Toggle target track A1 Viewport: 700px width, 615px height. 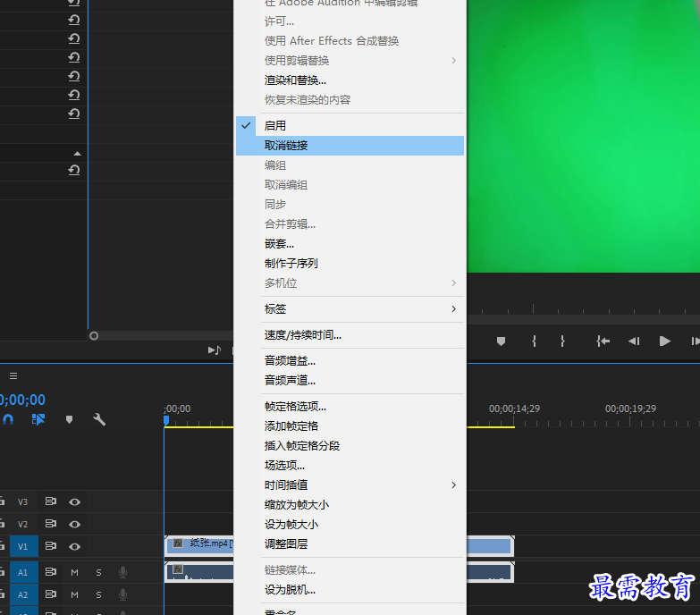tap(23, 572)
